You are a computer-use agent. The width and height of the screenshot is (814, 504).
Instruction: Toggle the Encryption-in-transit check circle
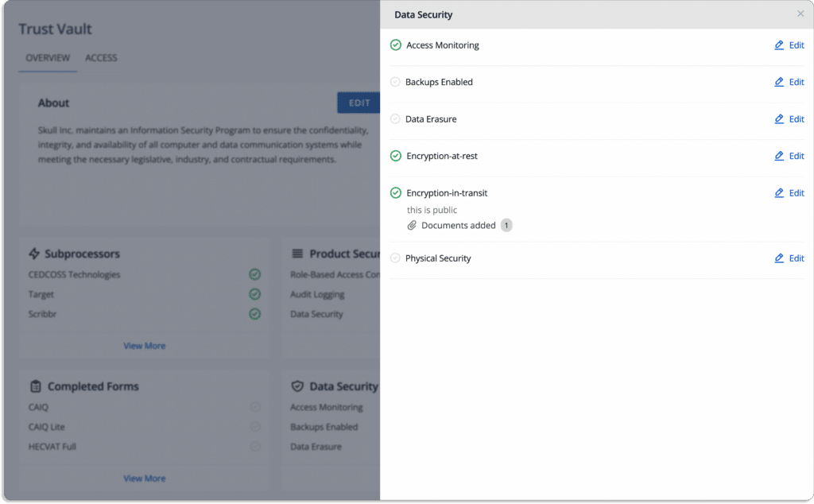pos(396,193)
